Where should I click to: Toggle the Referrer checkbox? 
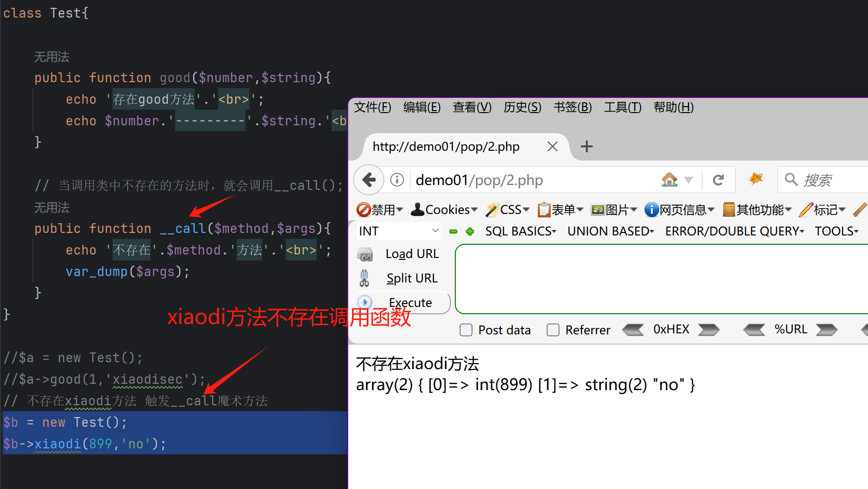click(x=553, y=330)
